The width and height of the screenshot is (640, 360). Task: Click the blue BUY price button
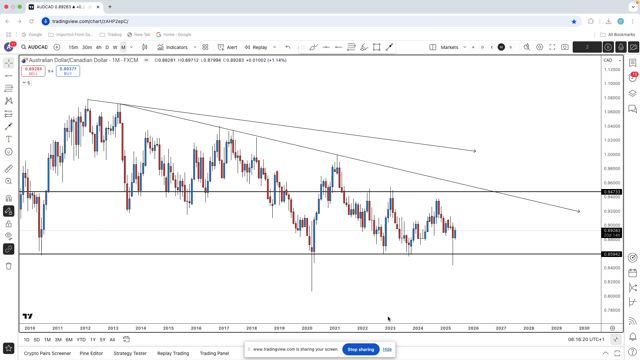click(x=68, y=71)
